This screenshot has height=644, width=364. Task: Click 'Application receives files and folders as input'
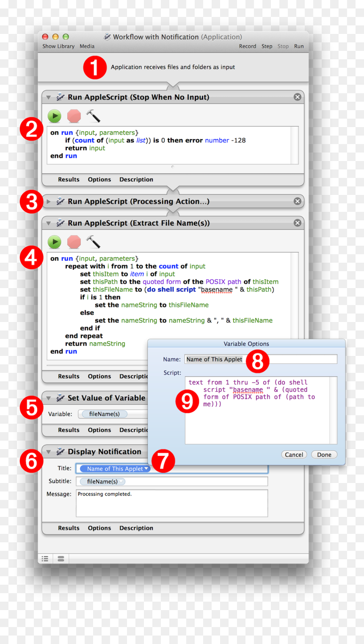[x=173, y=67]
